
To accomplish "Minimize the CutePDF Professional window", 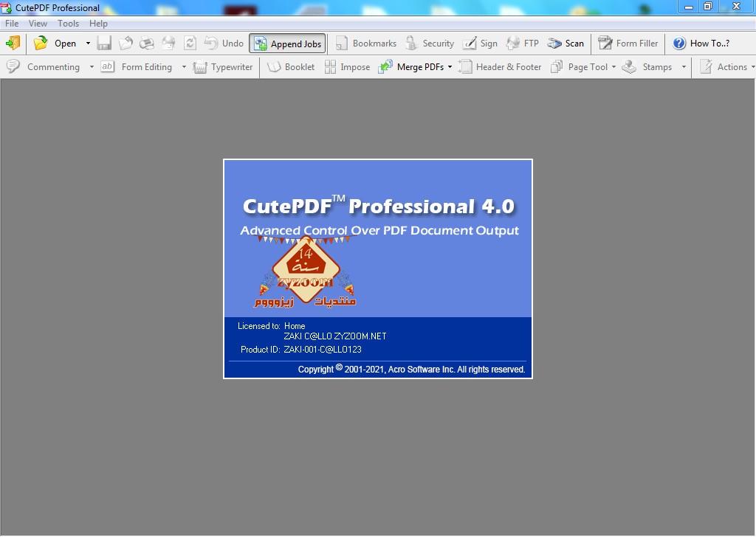I will 689,7.
